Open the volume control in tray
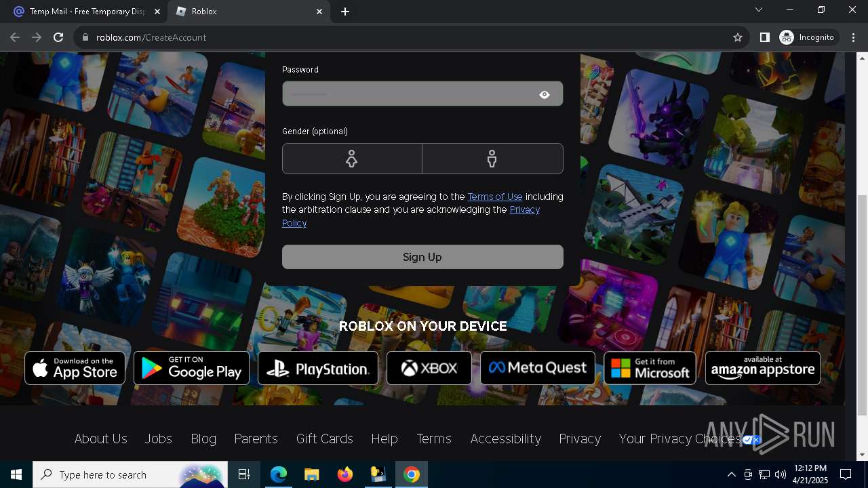868x488 pixels. click(x=781, y=474)
